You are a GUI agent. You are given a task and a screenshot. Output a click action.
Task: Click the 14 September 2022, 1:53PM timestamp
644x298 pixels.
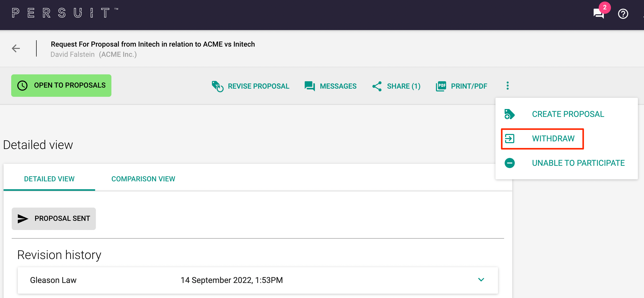tap(231, 280)
